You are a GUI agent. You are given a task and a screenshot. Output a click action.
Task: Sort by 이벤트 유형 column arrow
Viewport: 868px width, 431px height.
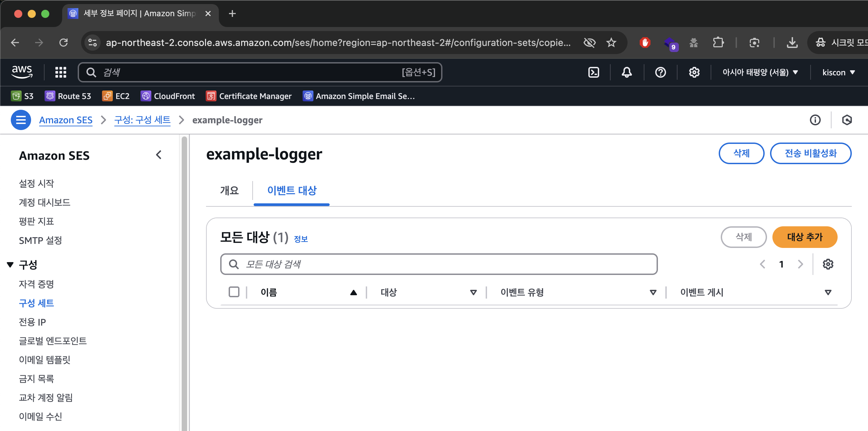coord(653,293)
